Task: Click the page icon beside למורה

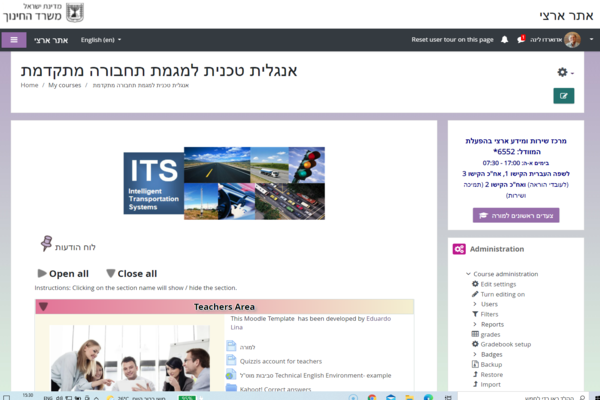Action: coord(231,346)
